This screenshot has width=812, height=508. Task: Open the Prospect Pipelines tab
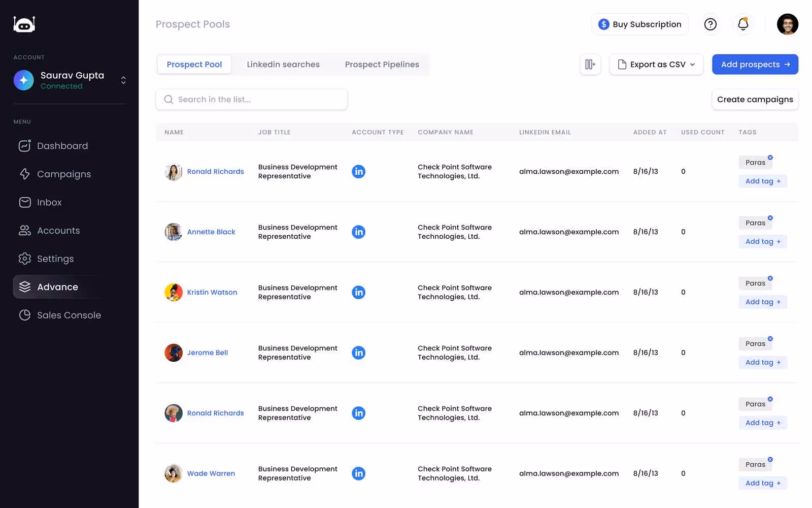pos(382,64)
